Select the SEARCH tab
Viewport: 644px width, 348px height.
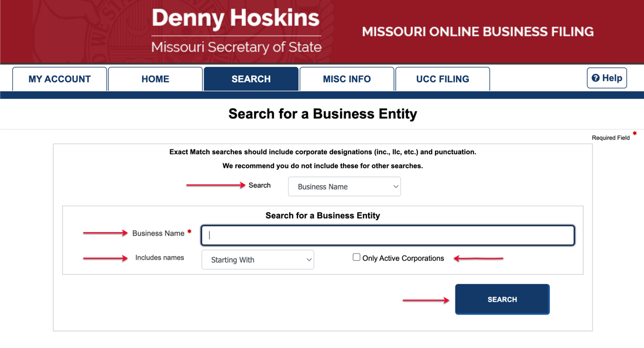251,79
